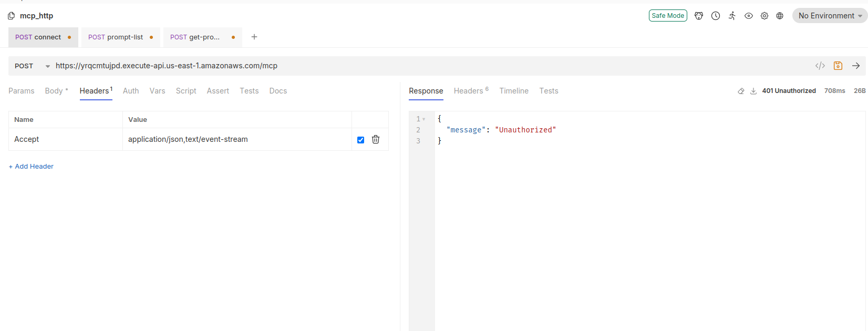Select the Response tab
The image size is (868, 331).
426,91
